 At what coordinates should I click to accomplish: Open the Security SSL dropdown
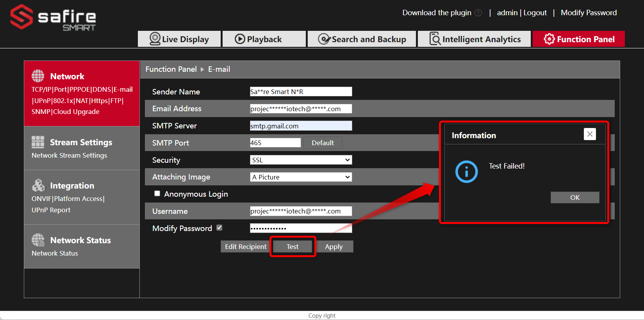301,160
